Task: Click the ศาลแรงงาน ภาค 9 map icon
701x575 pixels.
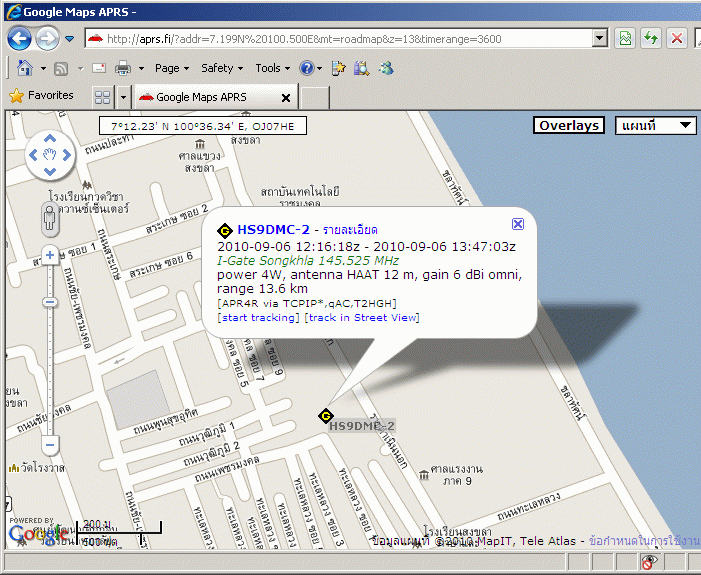Action: pos(424,474)
